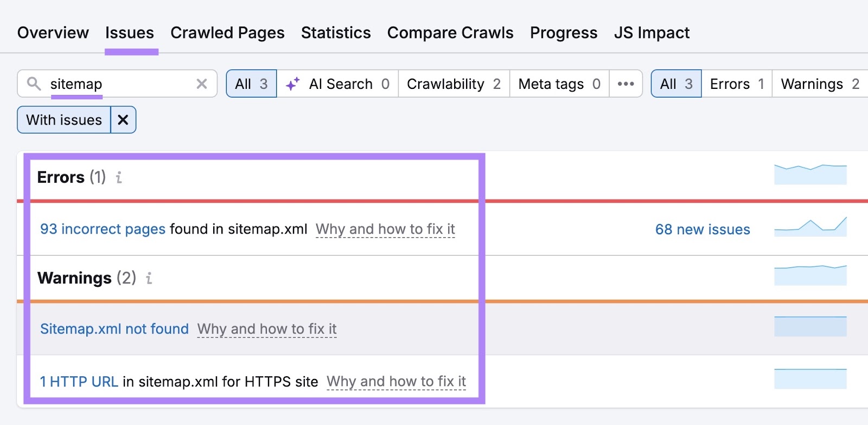Screen dimensions: 868x425
Task: Open trend graph for incorrect pages row
Action: pyautogui.click(x=810, y=227)
